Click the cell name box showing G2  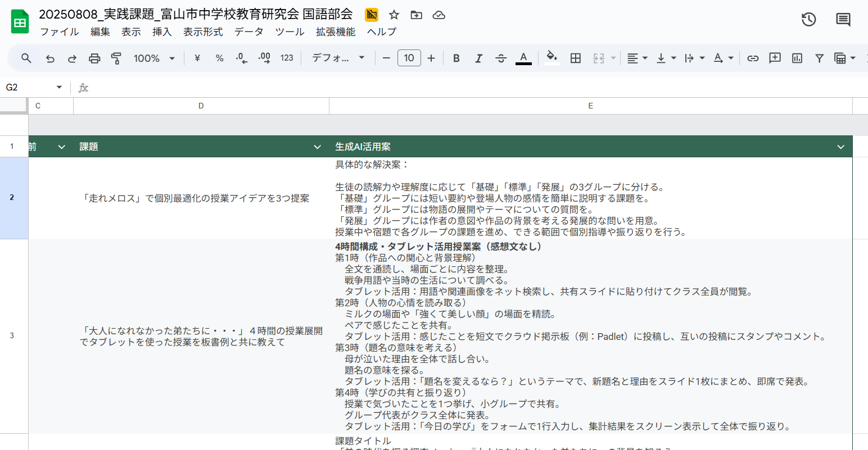pyautogui.click(x=33, y=88)
